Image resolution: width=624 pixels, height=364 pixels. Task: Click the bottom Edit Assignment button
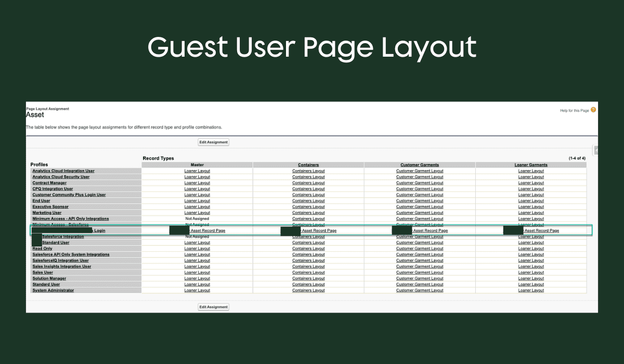coord(213,307)
